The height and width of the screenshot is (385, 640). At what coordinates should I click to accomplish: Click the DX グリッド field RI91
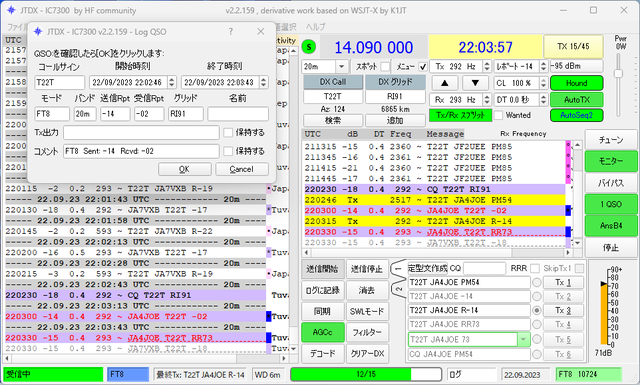click(x=395, y=96)
